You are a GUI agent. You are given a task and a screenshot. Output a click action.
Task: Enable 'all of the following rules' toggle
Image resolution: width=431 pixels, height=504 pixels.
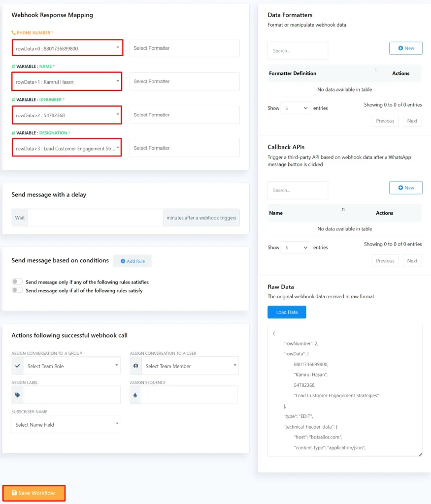point(18,290)
